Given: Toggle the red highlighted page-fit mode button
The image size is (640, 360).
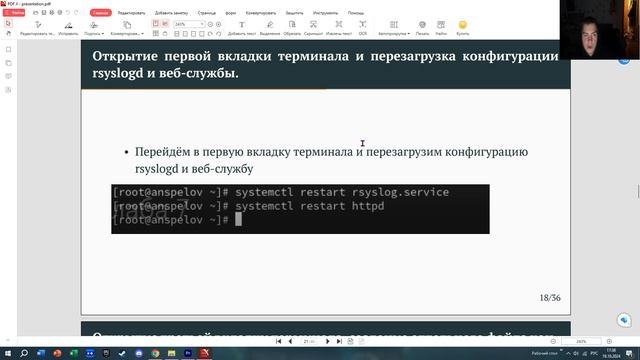Looking at the screenshot, I should (x=156, y=24).
